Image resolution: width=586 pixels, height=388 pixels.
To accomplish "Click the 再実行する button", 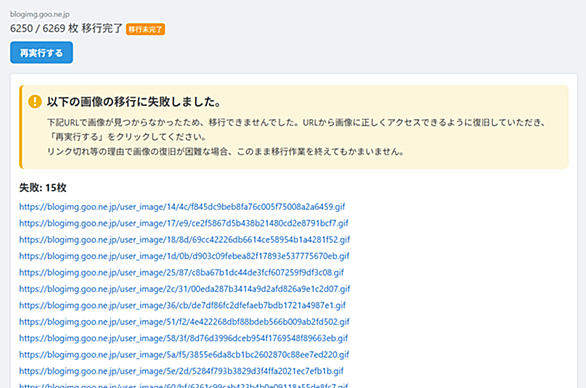I will tap(41, 53).
